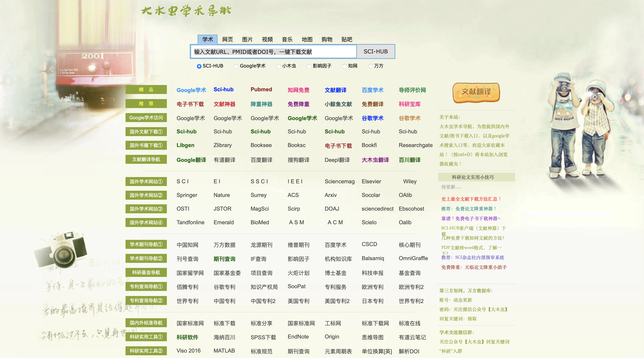Switch to the 音乐 tab
Image resolution: width=644 pixels, height=358 pixels.
pos(287,40)
